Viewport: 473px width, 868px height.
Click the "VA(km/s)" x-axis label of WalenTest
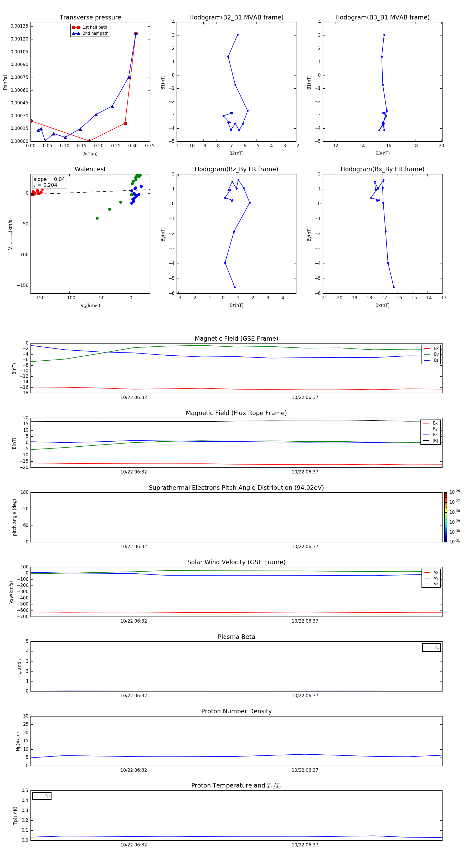(90, 306)
